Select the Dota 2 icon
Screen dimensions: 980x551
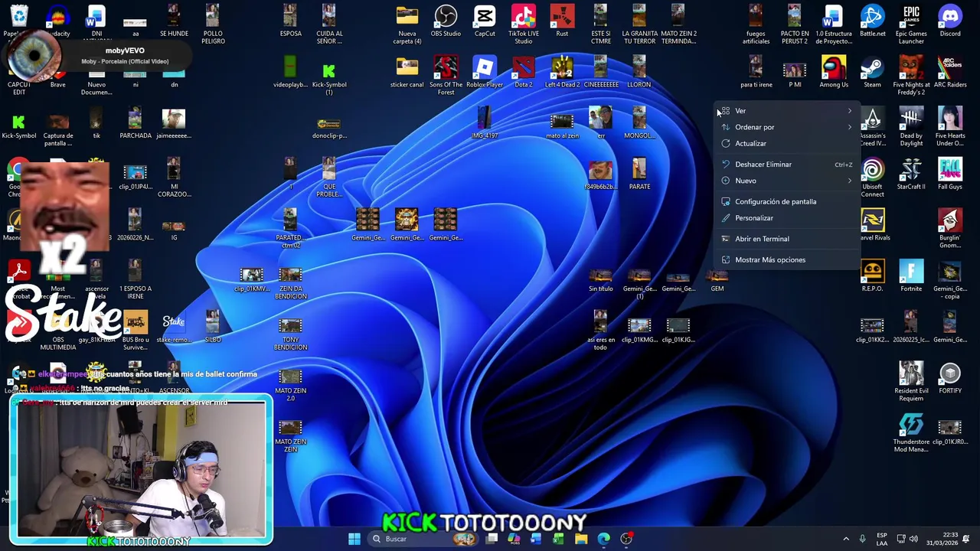coord(524,73)
